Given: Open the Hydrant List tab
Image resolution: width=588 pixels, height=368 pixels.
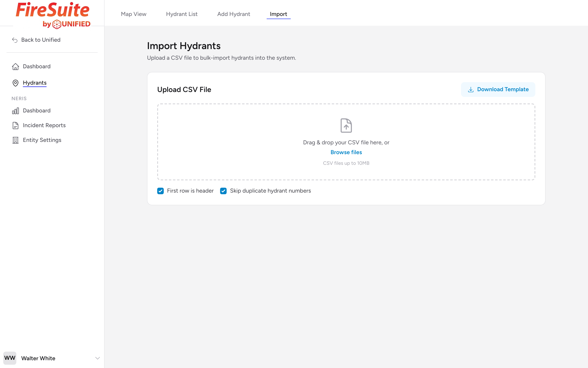Looking at the screenshot, I should click(x=182, y=14).
